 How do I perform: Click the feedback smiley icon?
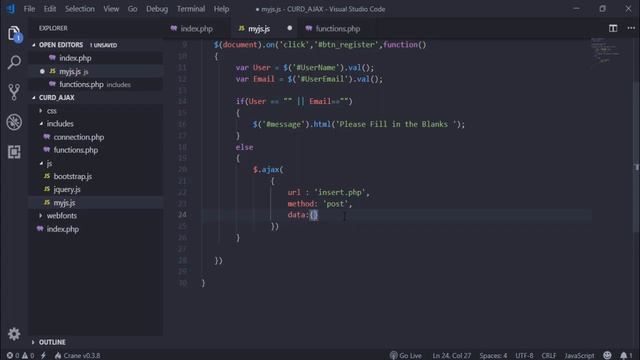tap(607, 356)
